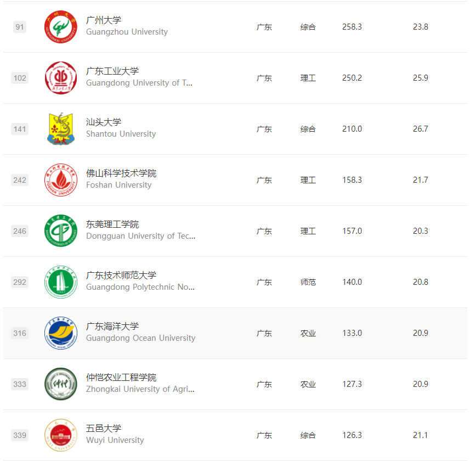Screen dimensions: 476x461
Task: Select the 佛山科学技术学院 name
Action: pos(121,173)
